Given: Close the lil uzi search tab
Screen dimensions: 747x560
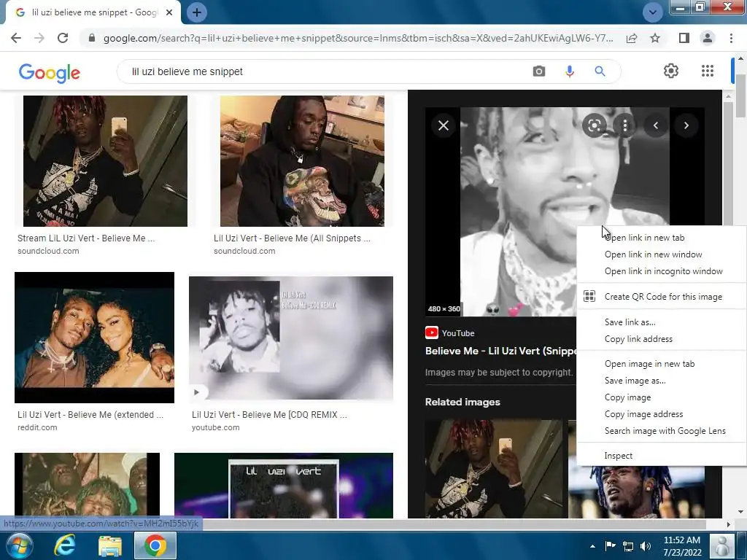Looking at the screenshot, I should [169, 13].
